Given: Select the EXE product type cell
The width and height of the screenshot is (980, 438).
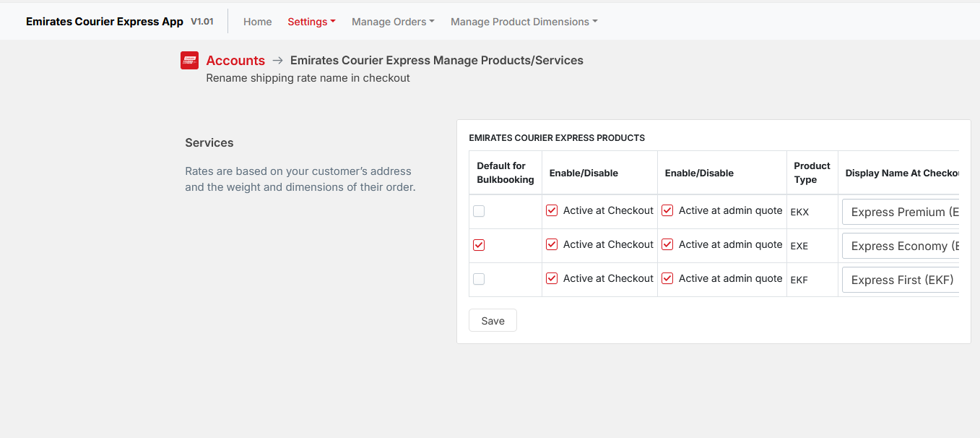Looking at the screenshot, I should coord(812,246).
